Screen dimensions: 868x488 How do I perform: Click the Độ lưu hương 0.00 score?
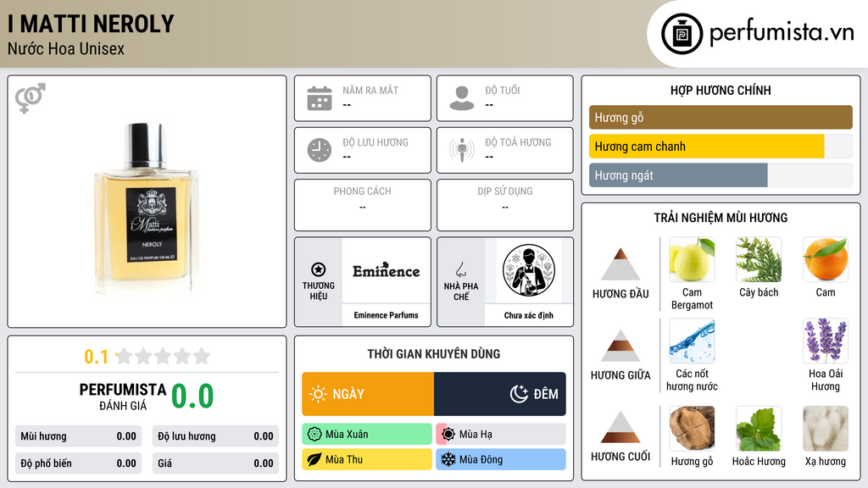(x=215, y=436)
